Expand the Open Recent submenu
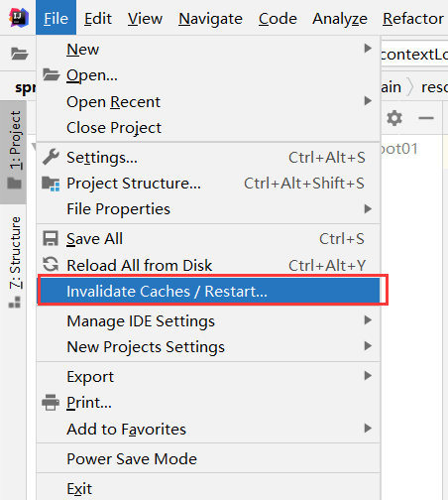This screenshot has height=500, width=448. point(208,101)
